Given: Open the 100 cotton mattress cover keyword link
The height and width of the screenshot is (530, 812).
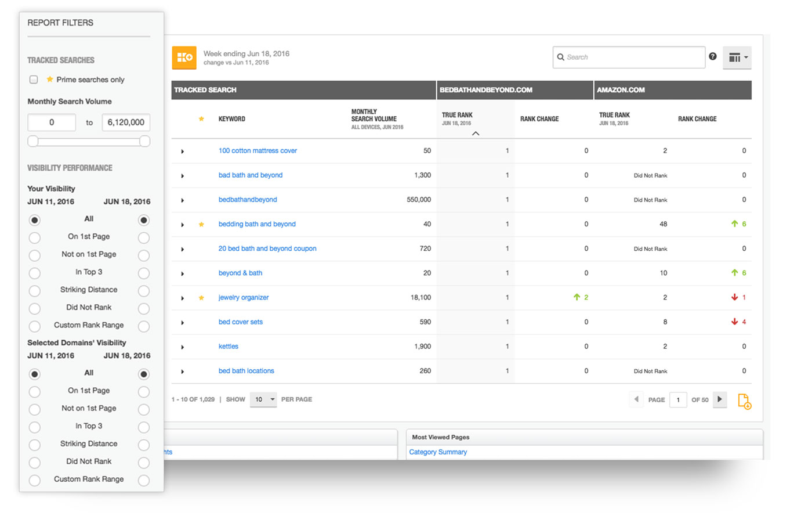Looking at the screenshot, I should pyautogui.click(x=258, y=151).
